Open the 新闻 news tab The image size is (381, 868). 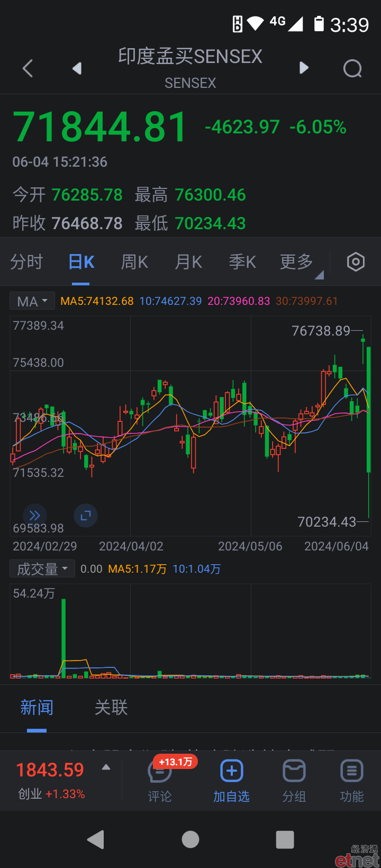coord(37,708)
